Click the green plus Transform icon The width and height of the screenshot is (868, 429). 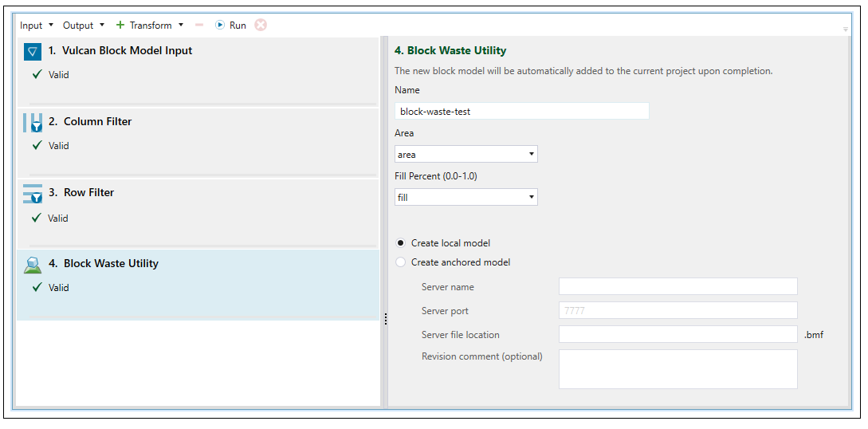tap(120, 25)
